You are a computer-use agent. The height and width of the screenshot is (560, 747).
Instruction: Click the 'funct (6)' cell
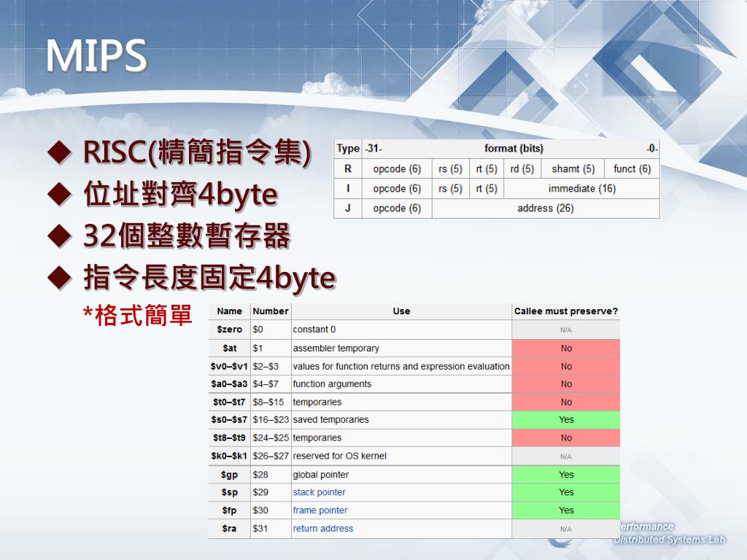click(632, 169)
